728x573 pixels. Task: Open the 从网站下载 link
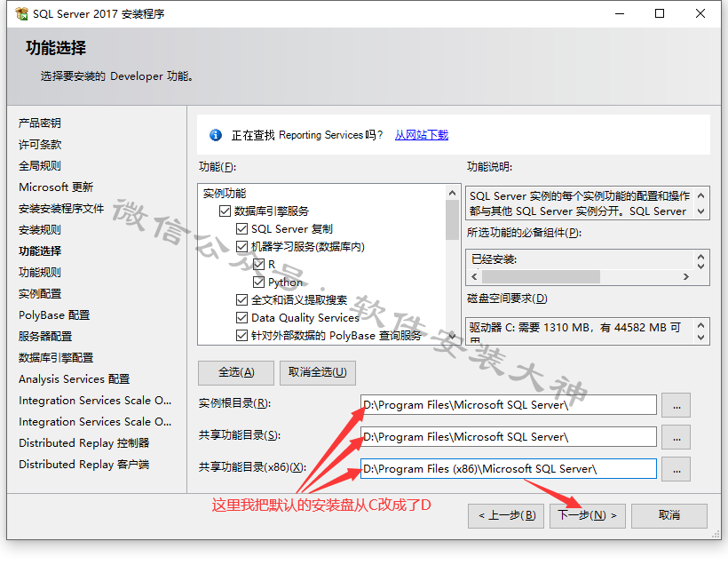pos(422,135)
